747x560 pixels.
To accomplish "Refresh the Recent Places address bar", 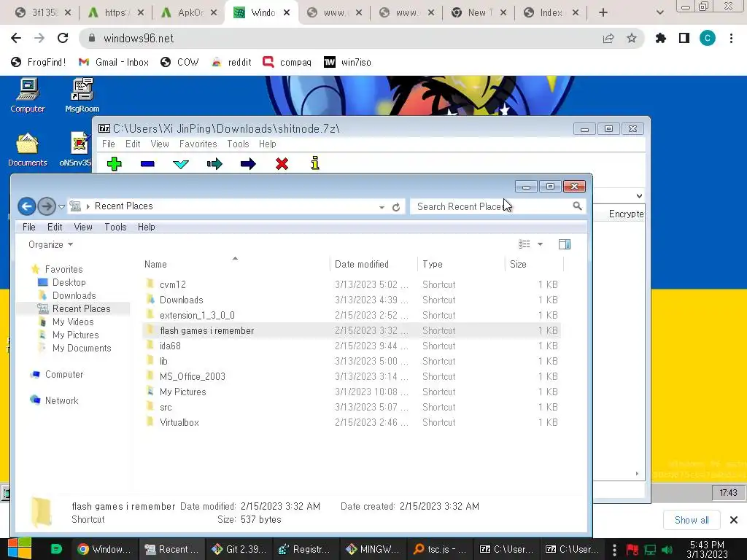I will pyautogui.click(x=396, y=207).
